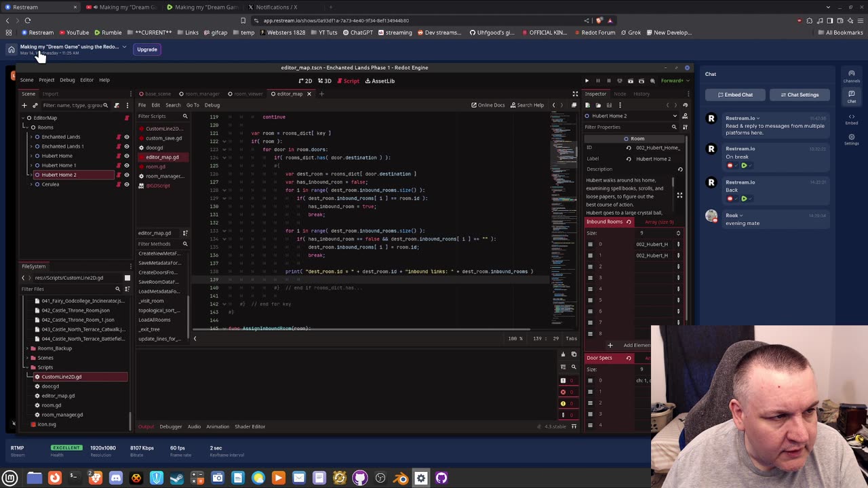
Task: Adjust Inbound Rooms Size stepper arrows
Action: (x=678, y=233)
